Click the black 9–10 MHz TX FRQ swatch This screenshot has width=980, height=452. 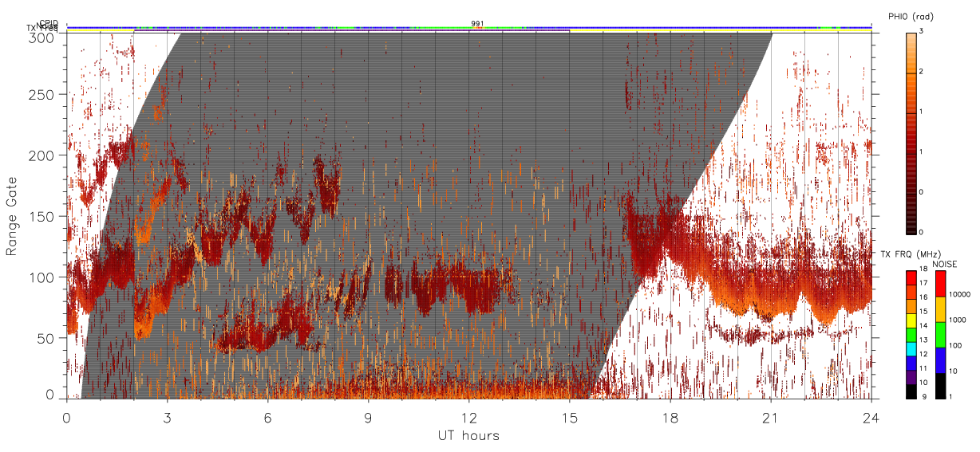click(911, 391)
